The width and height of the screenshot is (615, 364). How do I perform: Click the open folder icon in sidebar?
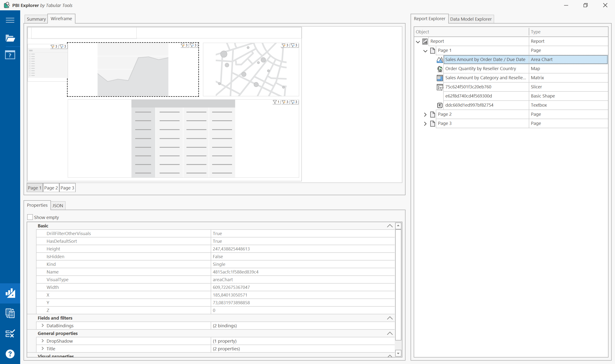pos(10,38)
